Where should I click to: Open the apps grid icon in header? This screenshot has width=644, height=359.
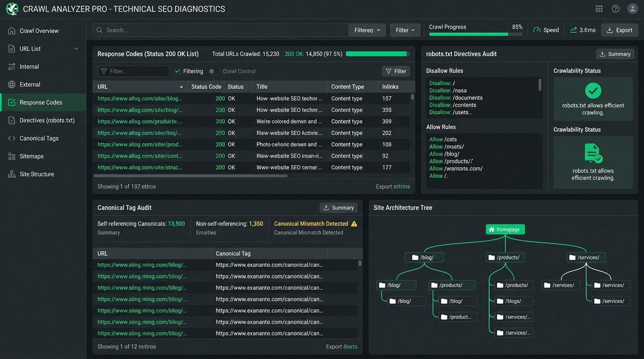coord(599,9)
